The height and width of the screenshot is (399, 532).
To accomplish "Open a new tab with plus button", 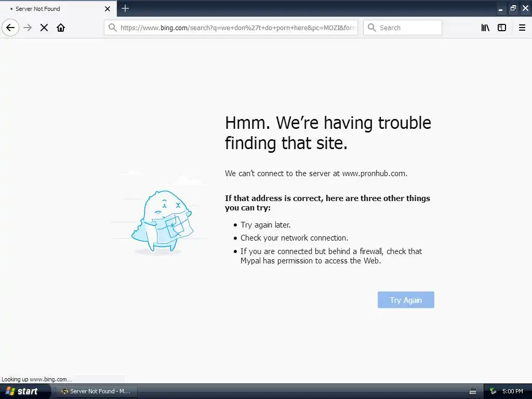I will [125, 8].
